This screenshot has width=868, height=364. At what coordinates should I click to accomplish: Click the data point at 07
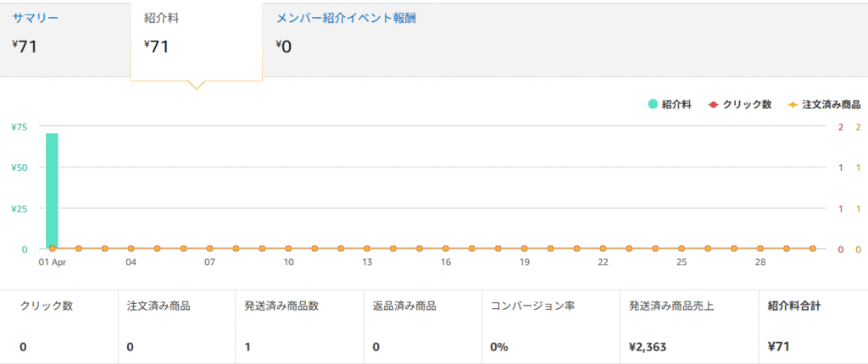(210, 249)
